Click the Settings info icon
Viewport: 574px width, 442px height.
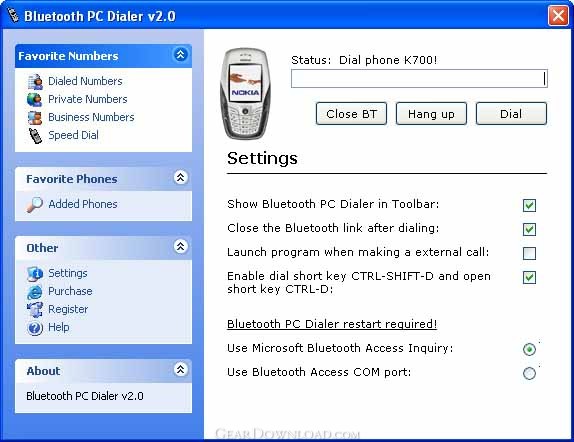(35, 274)
